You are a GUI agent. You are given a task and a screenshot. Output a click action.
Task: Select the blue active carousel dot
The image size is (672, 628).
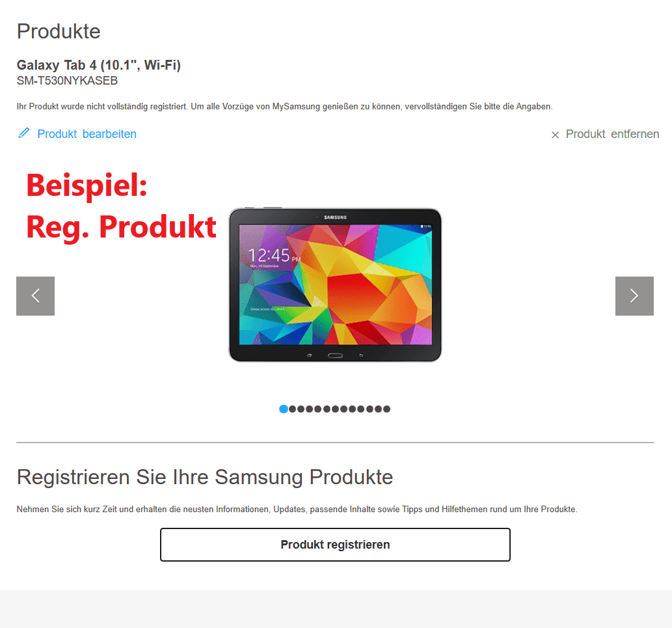284,409
